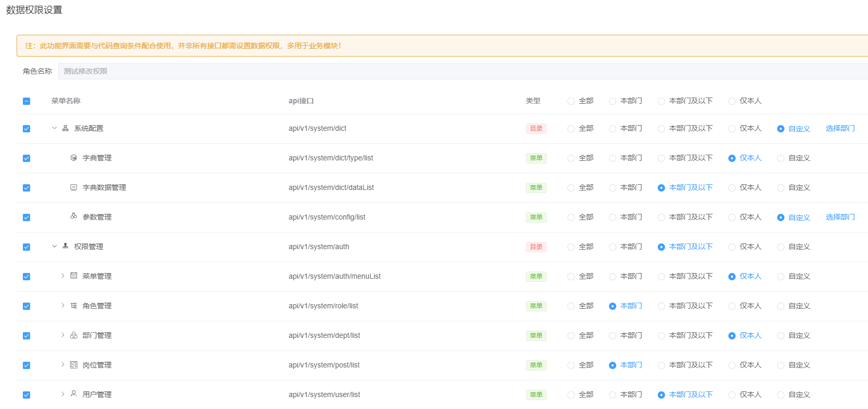Click the 岗位管理 icon
This screenshot has width=868, height=409.
pyautogui.click(x=74, y=365)
